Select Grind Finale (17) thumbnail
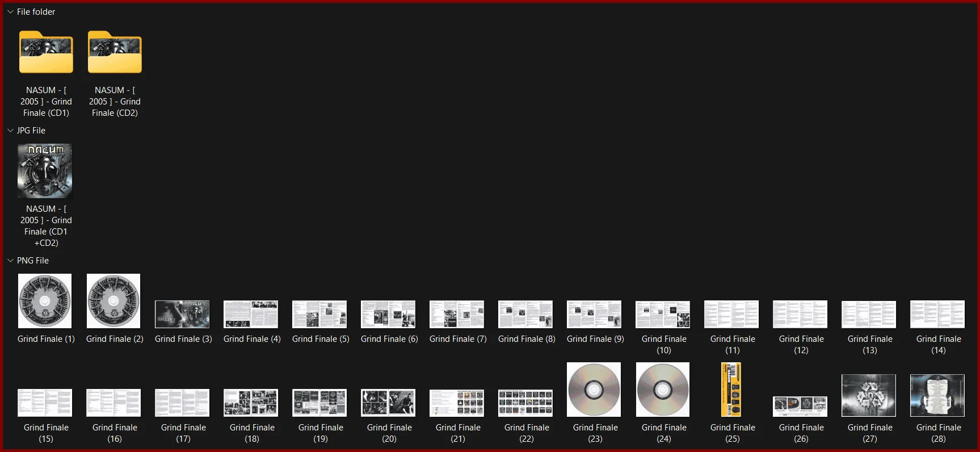 (x=182, y=403)
